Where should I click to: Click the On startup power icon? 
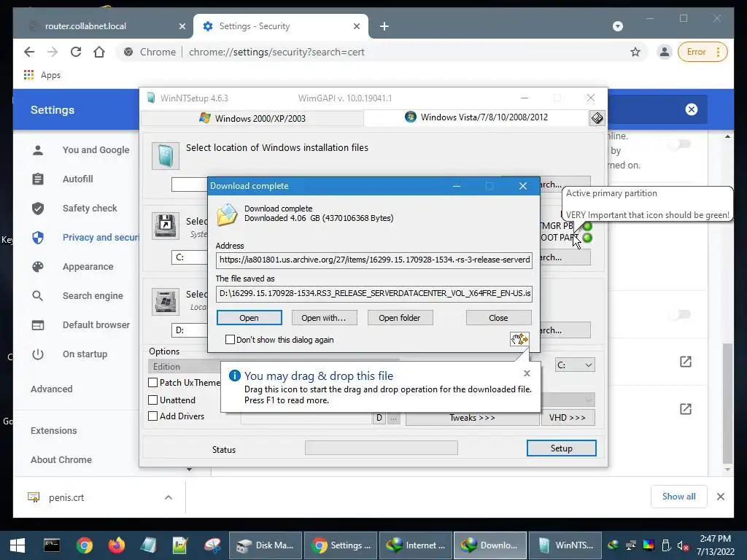point(38,354)
